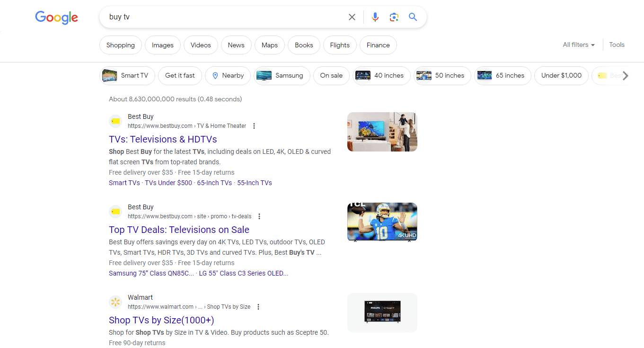Apply the 65 inches filter chip

coord(503,75)
